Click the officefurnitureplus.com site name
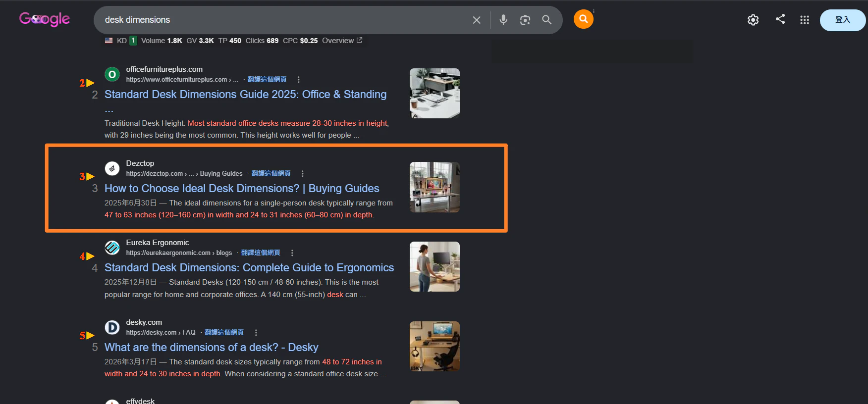This screenshot has height=404, width=868. (x=164, y=69)
